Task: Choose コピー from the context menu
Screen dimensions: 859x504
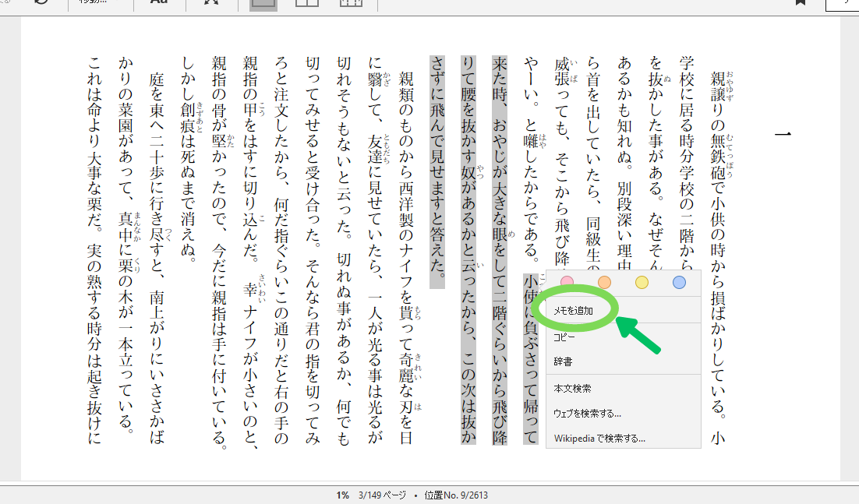Action: [x=564, y=338]
